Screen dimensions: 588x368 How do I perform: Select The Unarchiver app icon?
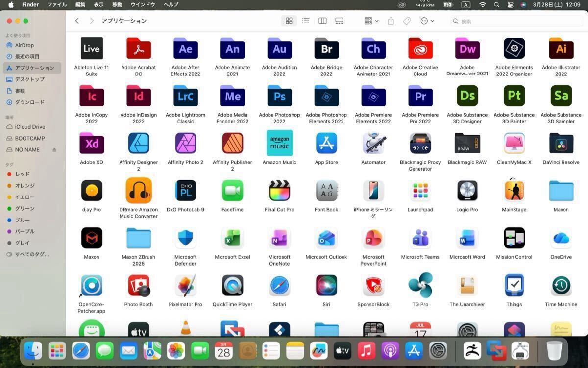[467, 286]
